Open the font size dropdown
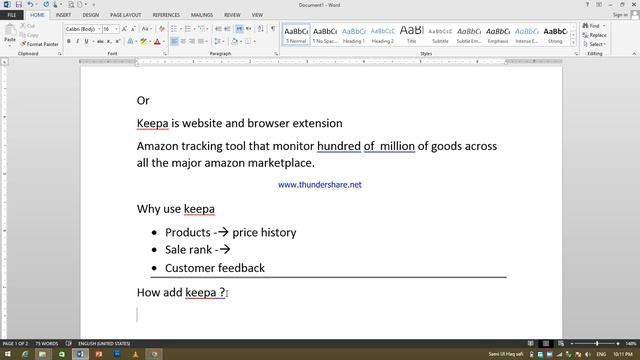The height and width of the screenshot is (360, 640). tap(116, 29)
